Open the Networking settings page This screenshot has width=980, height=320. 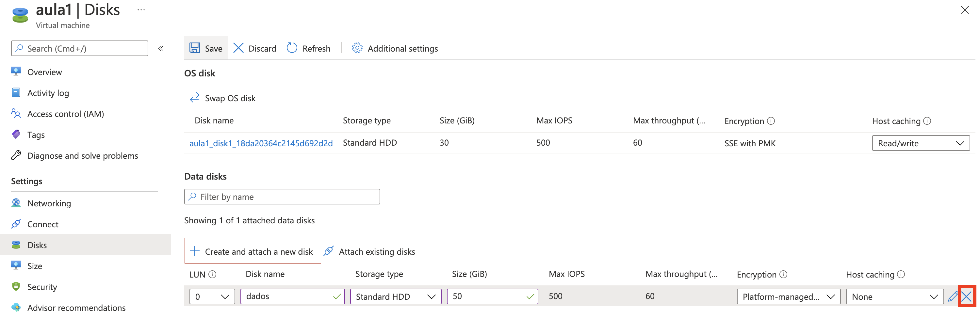tap(49, 203)
